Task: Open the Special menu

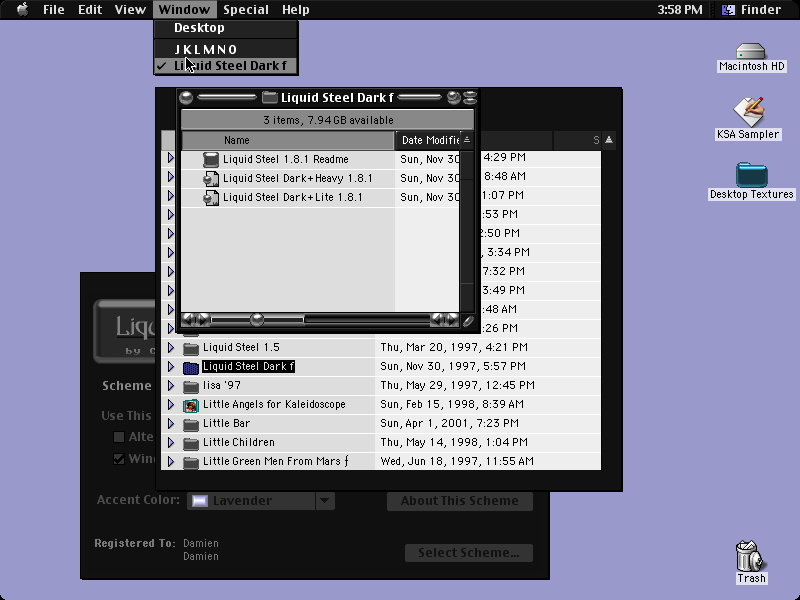Action: pyautogui.click(x=245, y=10)
